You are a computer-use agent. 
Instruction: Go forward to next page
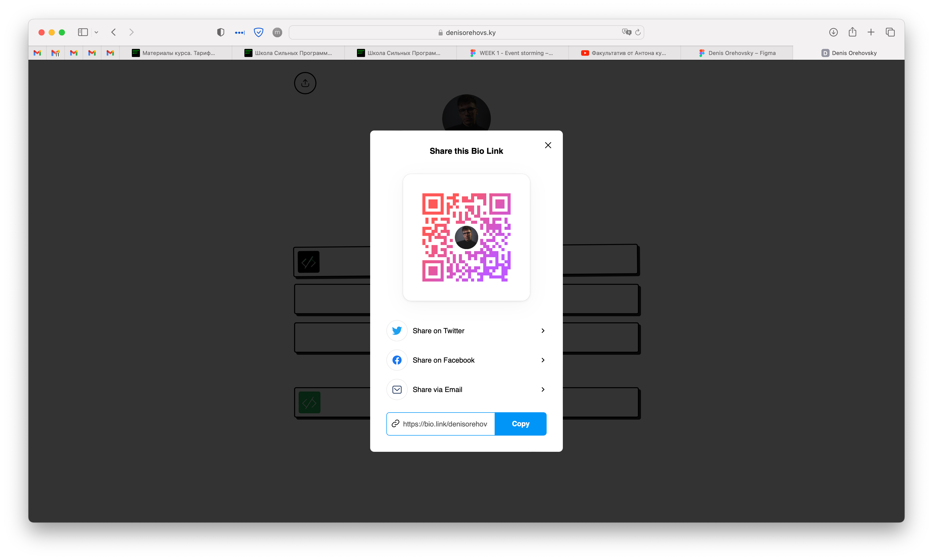[x=131, y=32]
